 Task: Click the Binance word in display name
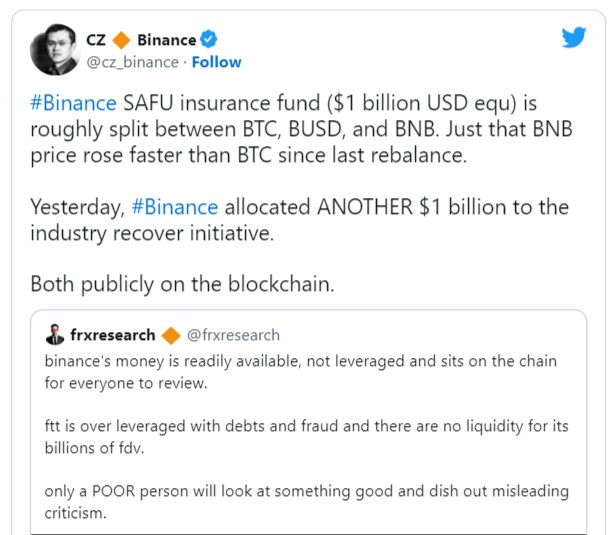(x=166, y=40)
